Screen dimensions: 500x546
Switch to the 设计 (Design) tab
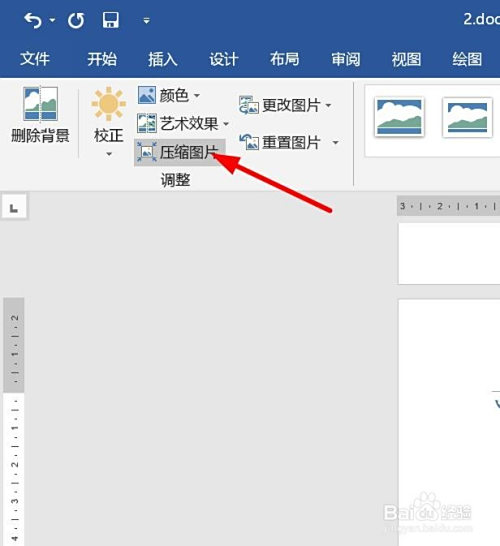[x=224, y=58]
